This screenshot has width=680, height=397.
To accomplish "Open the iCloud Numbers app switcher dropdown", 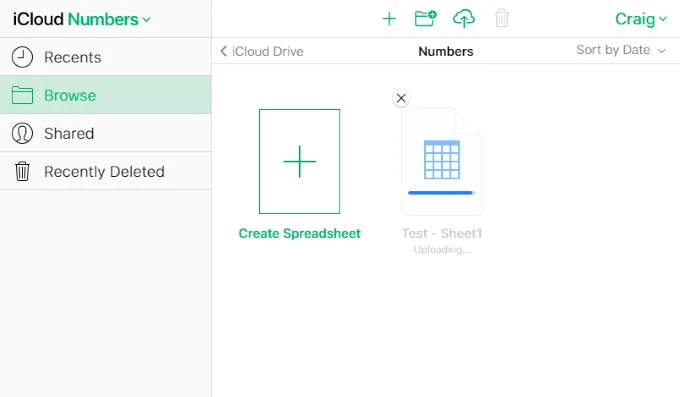I will pyautogui.click(x=82, y=19).
